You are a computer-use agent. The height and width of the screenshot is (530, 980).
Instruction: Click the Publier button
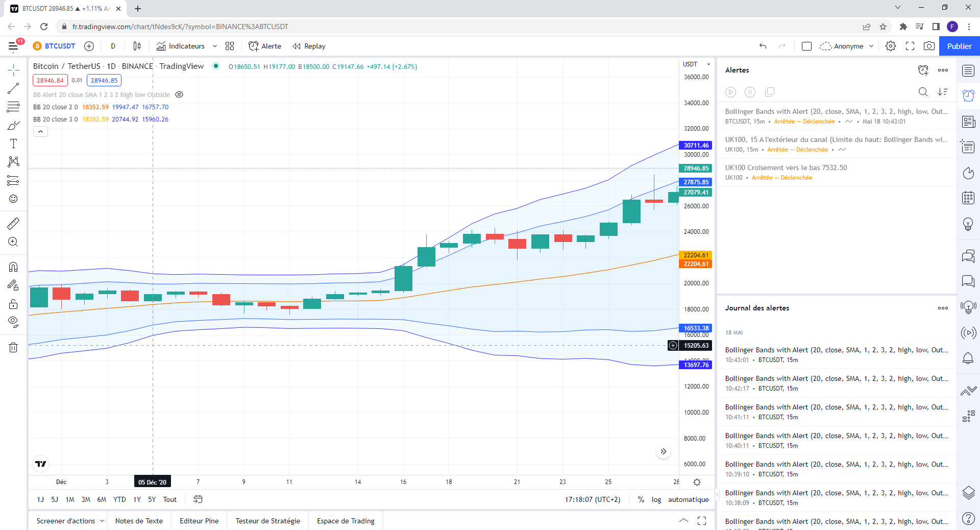coord(959,46)
